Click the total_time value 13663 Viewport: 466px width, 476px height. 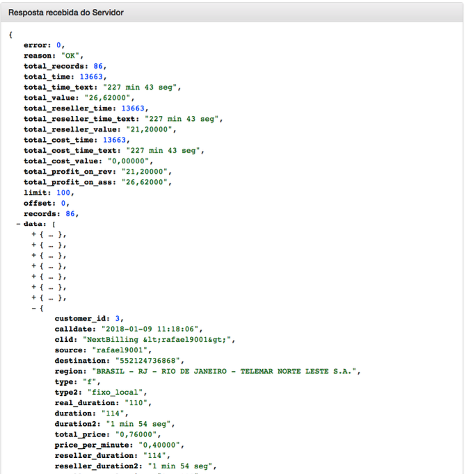click(91, 77)
